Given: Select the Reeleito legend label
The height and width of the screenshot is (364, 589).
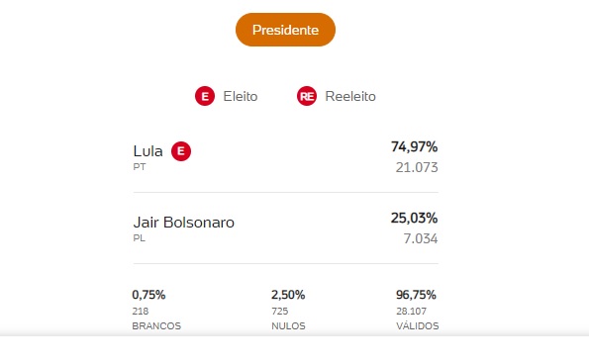Looking at the screenshot, I should click(350, 97).
